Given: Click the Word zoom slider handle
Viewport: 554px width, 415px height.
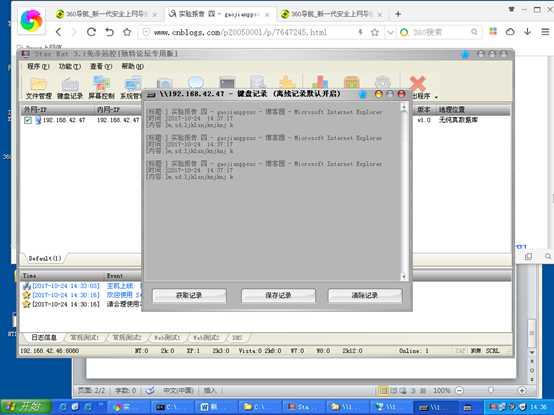Looking at the screenshot, I should tap(491, 390).
